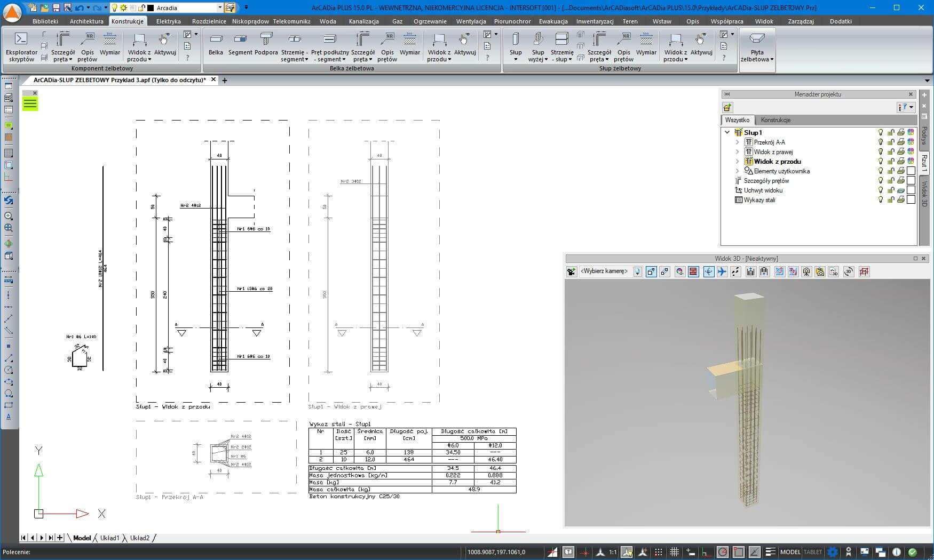Click the grid display icon in status bar
The image size is (934, 560).
pos(674,552)
